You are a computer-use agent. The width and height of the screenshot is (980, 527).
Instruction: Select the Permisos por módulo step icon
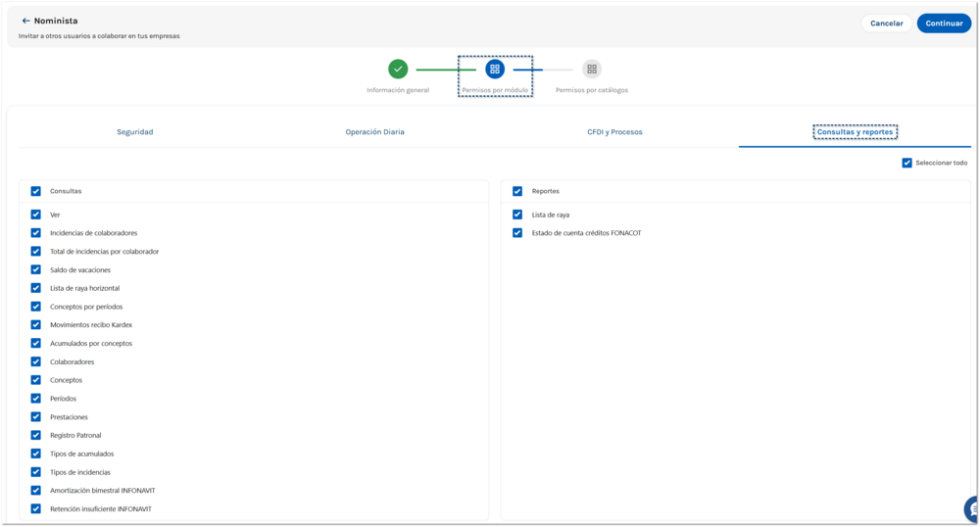495,69
